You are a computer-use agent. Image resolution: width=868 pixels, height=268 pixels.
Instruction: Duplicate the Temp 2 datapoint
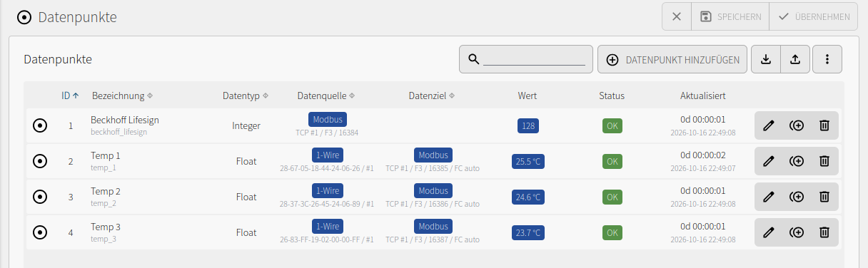[x=797, y=196]
